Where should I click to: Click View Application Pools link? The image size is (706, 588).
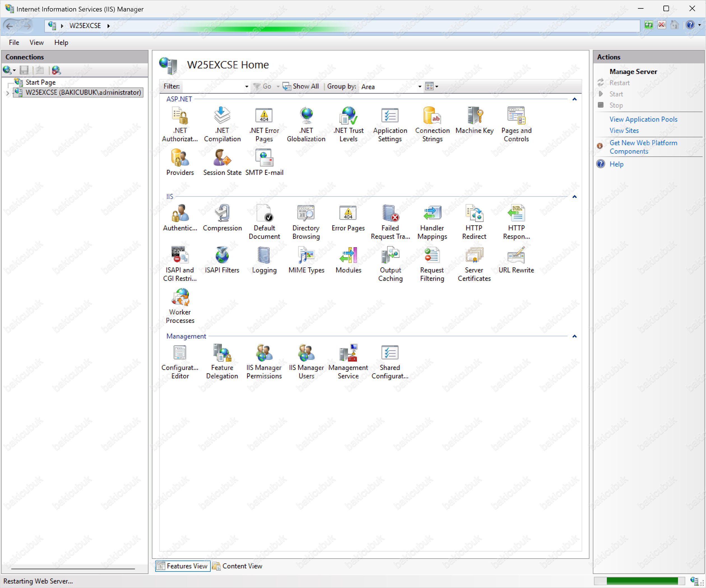tap(644, 119)
